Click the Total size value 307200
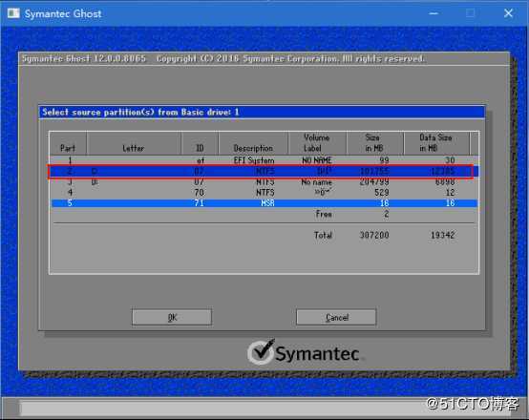The image size is (529, 420). [x=374, y=235]
